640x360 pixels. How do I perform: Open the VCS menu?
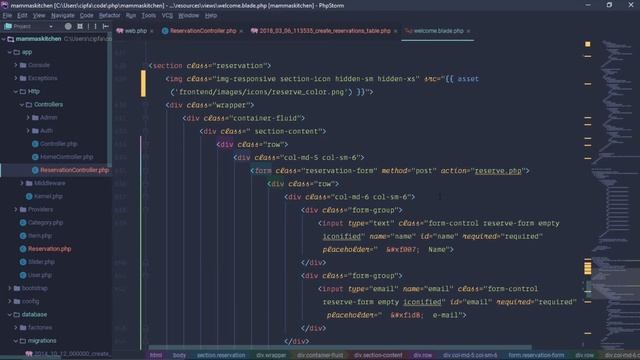pyautogui.click(x=167, y=16)
